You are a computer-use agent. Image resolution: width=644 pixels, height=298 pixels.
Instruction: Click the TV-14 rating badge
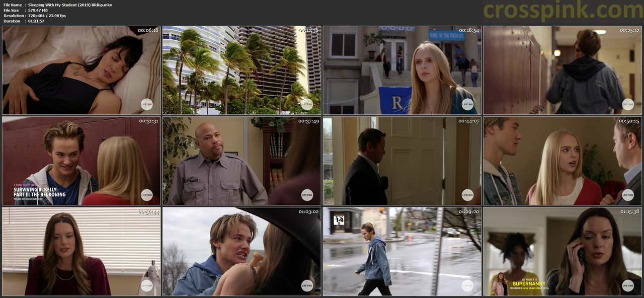[x=339, y=220]
